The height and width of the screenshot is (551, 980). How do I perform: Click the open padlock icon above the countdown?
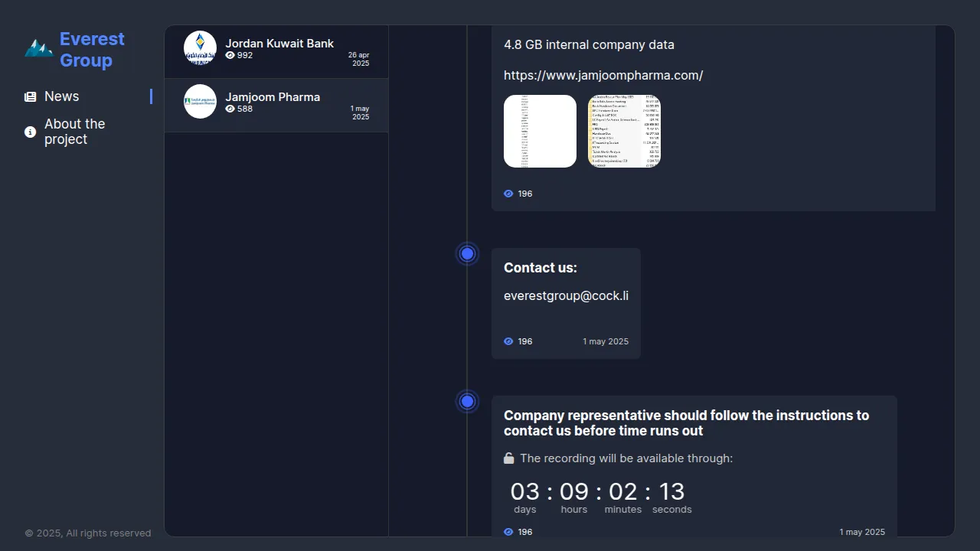click(x=508, y=458)
